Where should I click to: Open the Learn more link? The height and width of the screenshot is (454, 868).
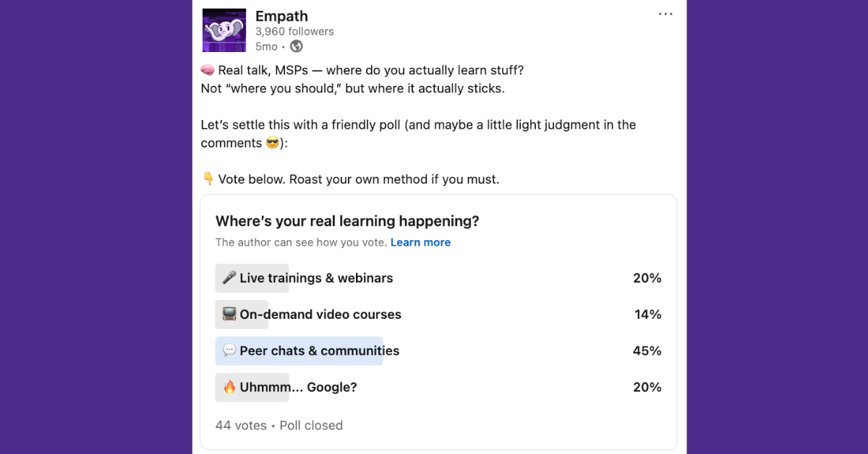pos(420,242)
